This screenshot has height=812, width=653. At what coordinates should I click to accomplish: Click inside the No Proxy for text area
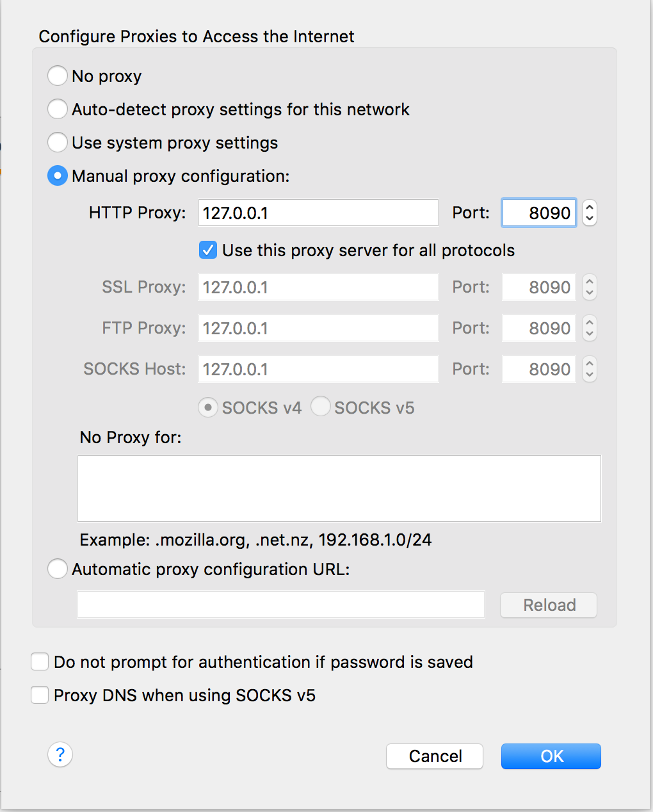(x=339, y=489)
